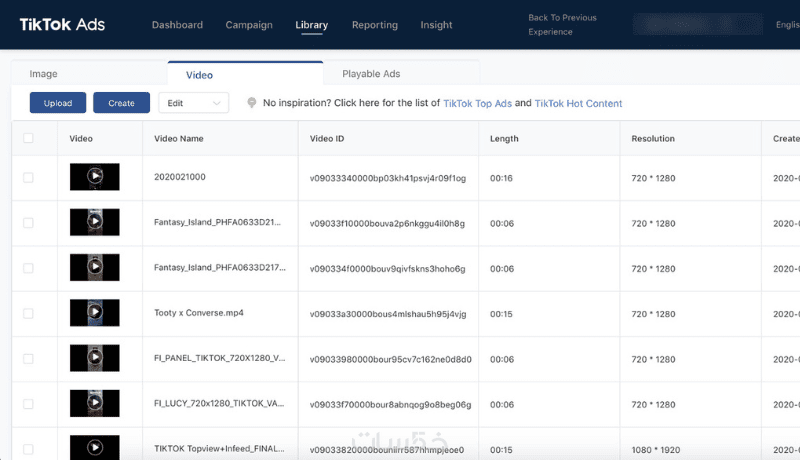Click the Video ID column header

327,139
